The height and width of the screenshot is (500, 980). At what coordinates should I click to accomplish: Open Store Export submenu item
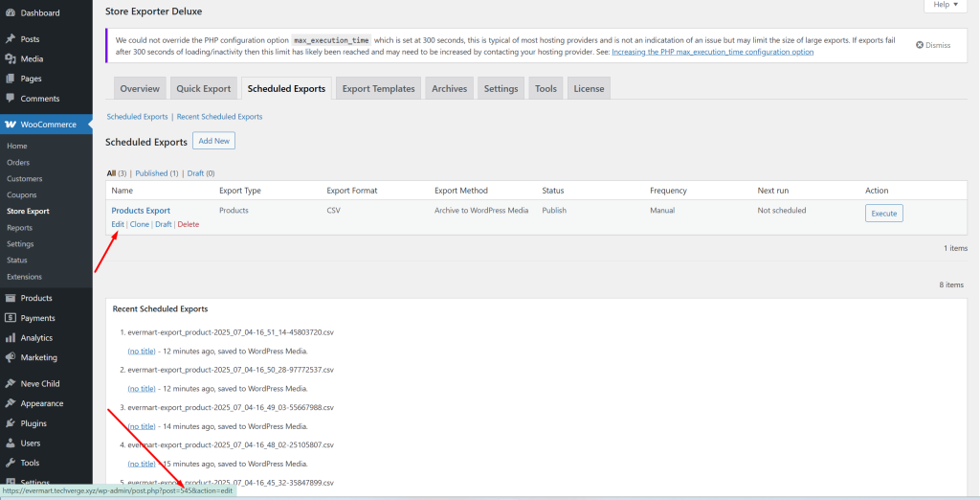tap(28, 211)
